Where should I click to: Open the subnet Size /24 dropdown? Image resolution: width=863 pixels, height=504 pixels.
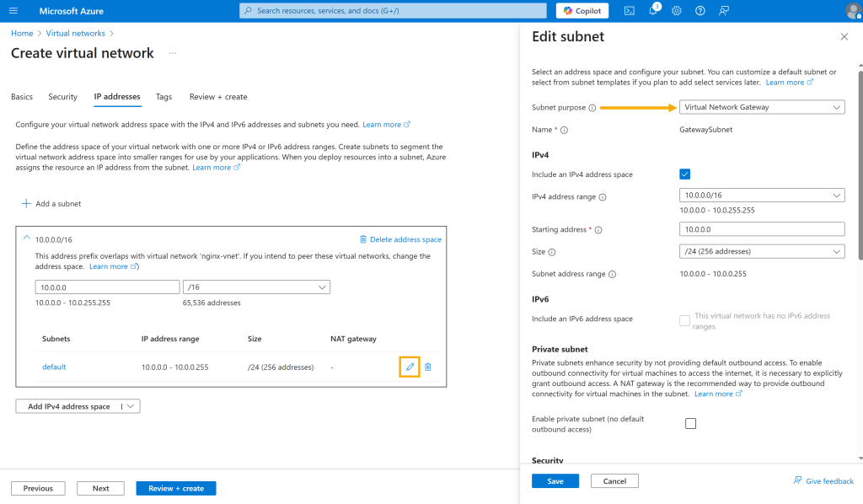(x=762, y=251)
